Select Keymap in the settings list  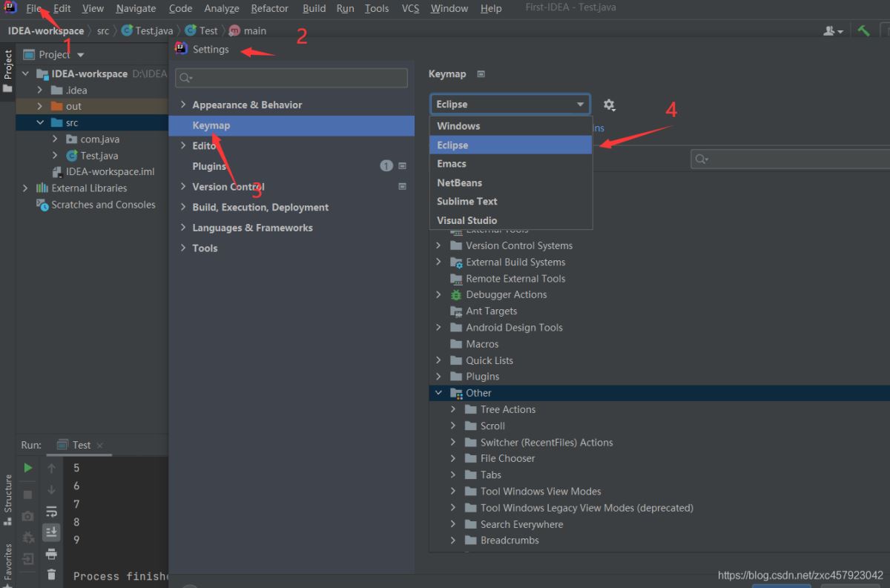click(291, 125)
